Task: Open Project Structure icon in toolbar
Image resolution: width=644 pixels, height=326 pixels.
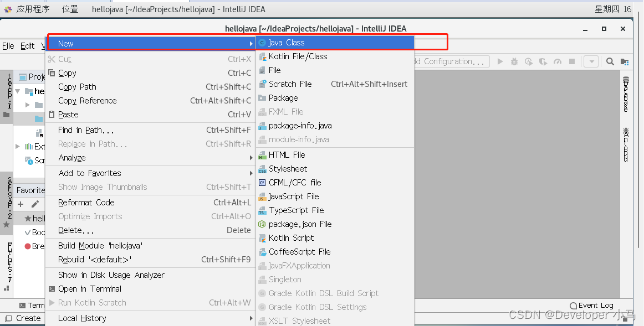Action: 624,62
